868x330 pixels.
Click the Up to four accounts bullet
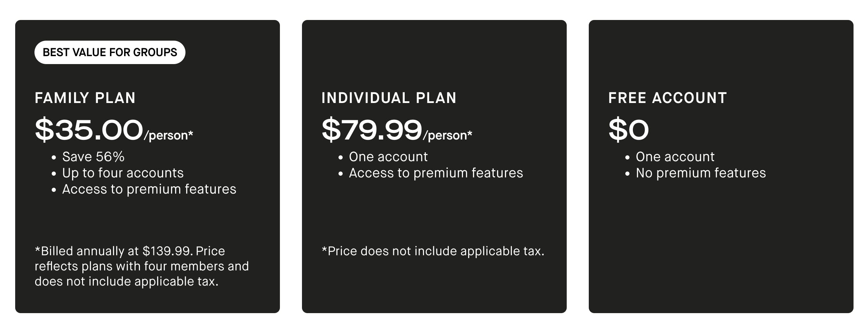(x=123, y=173)
